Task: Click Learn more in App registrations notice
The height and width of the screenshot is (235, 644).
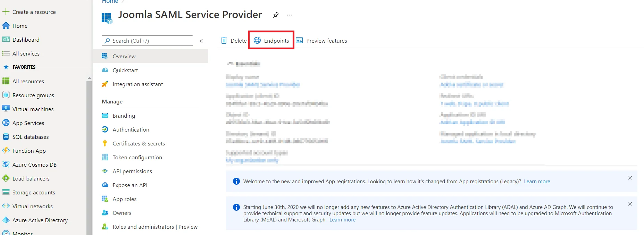Action: (x=537, y=181)
